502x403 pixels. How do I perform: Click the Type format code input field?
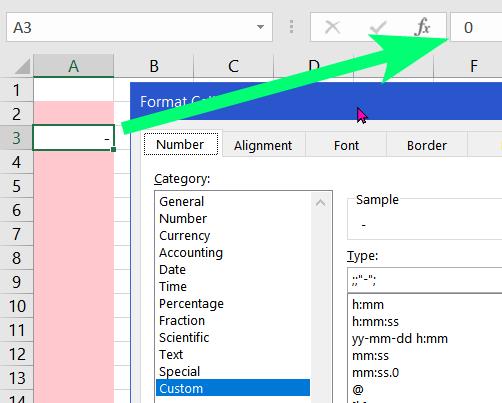[424, 280]
